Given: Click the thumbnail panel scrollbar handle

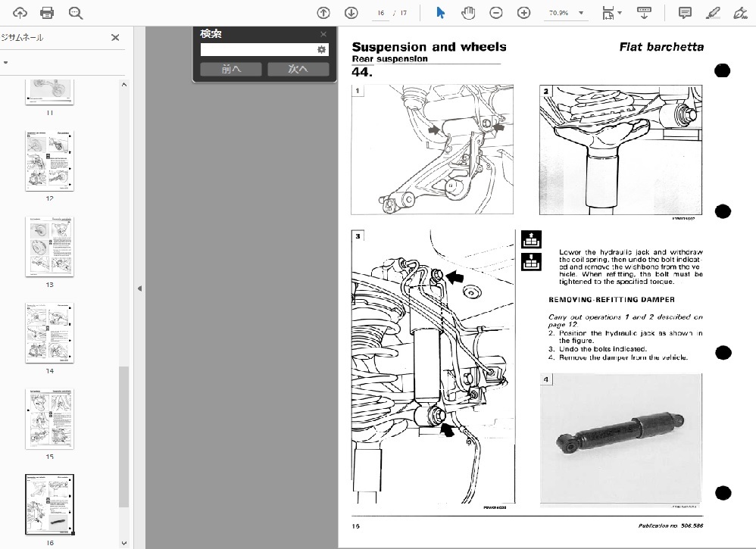Looking at the screenshot, I should tap(124, 437).
